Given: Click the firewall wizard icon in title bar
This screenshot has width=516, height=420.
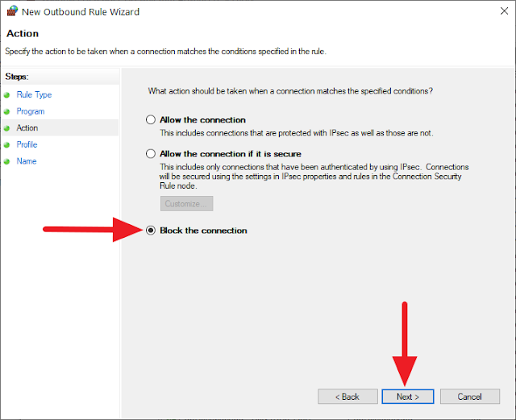Looking at the screenshot, I should coord(12,10).
